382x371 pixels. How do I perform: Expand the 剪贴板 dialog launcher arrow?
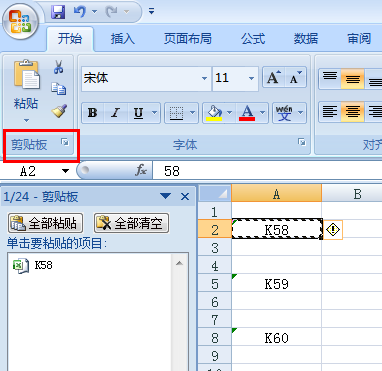pyautogui.click(x=65, y=143)
